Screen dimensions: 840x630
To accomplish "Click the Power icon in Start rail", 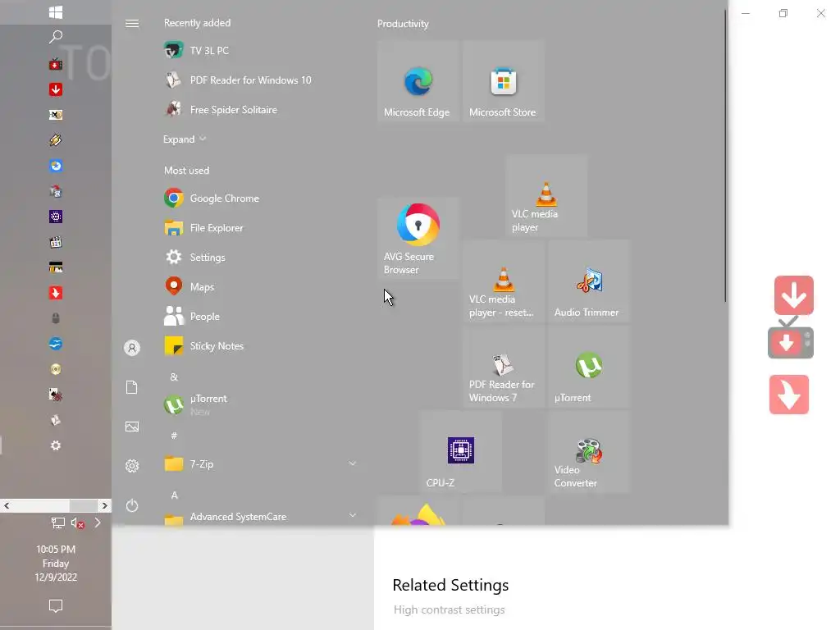I will [132, 505].
